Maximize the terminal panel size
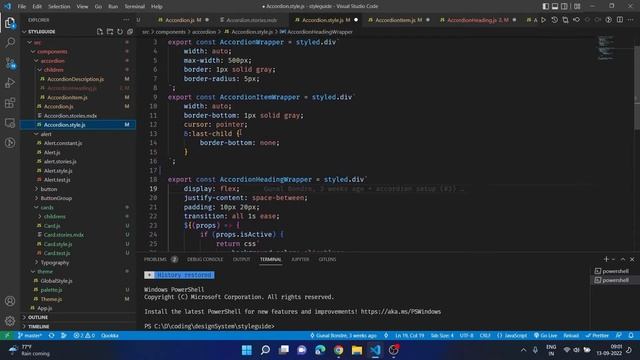The width and height of the screenshot is (640, 360). tap(623, 259)
